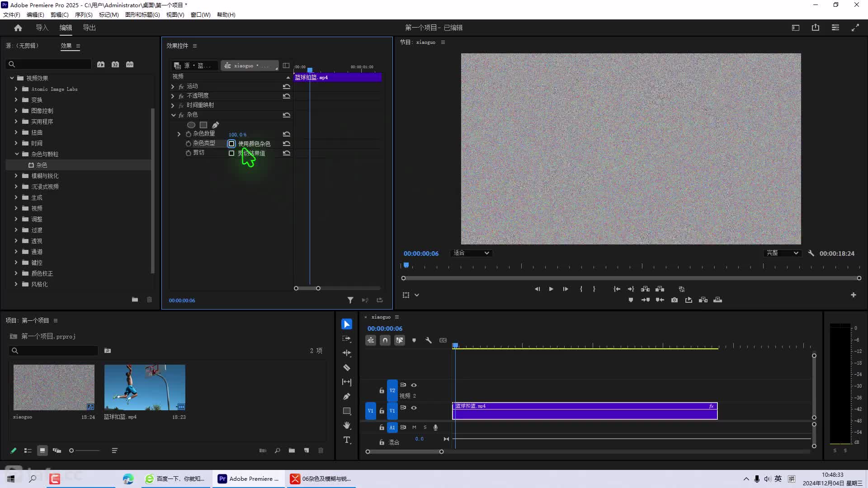868x488 pixels.
Task: Click Add Marker in timeline
Action: (x=414, y=340)
